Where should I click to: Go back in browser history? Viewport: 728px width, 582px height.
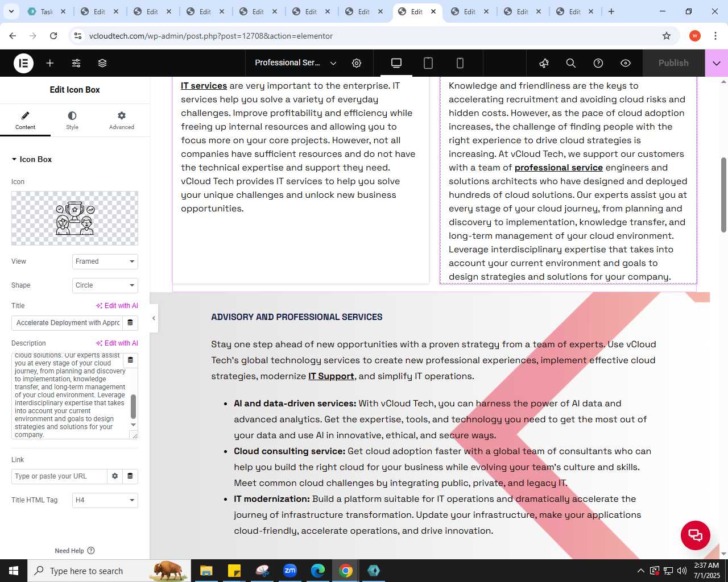point(13,36)
